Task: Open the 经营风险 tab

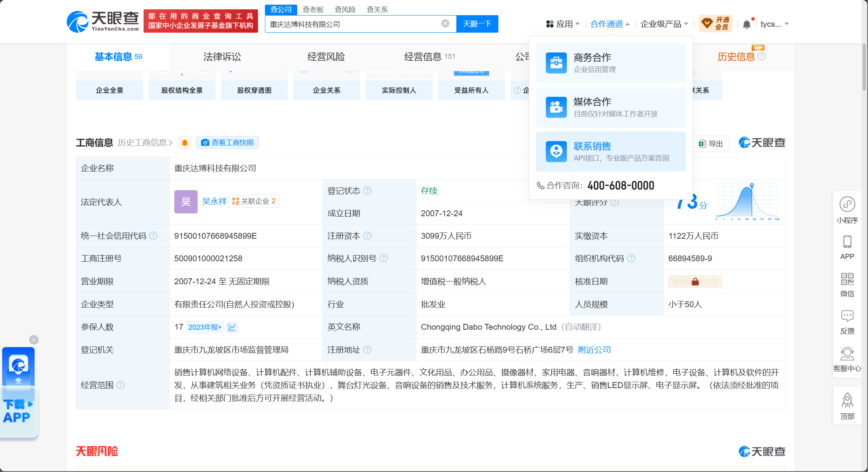Action: tap(326, 57)
